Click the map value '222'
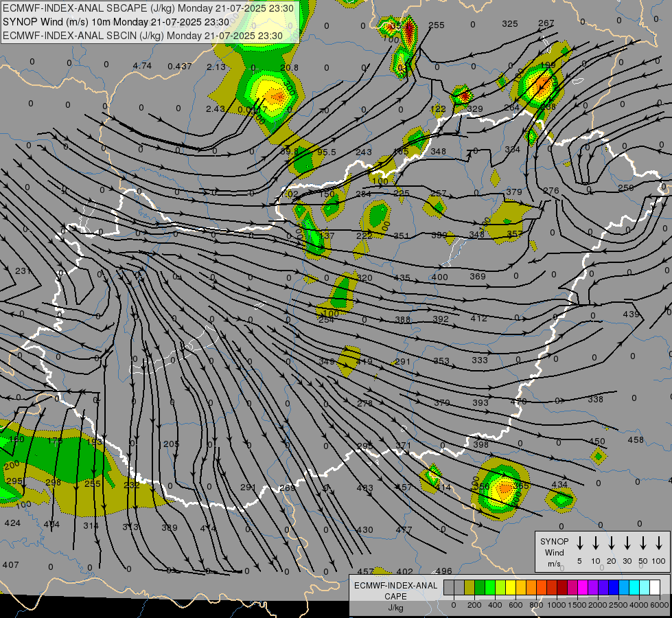Viewport: 672px width, 618px height. (364, 236)
